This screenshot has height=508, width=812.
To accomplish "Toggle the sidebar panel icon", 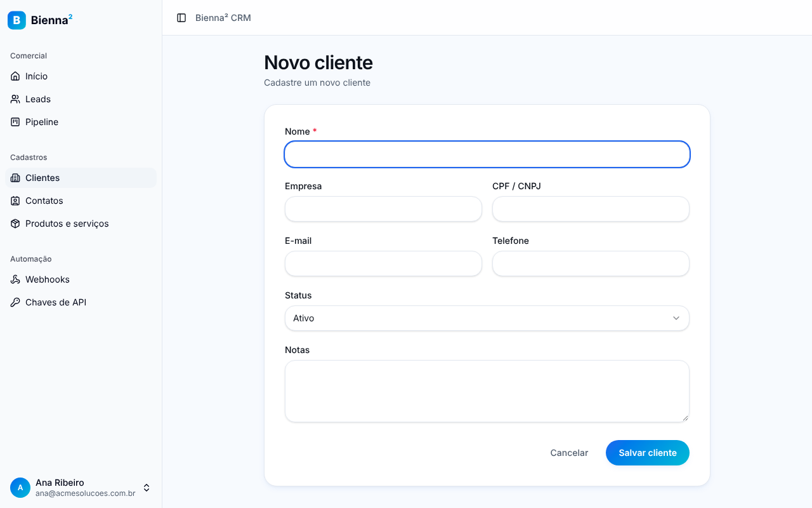I will pyautogui.click(x=181, y=18).
